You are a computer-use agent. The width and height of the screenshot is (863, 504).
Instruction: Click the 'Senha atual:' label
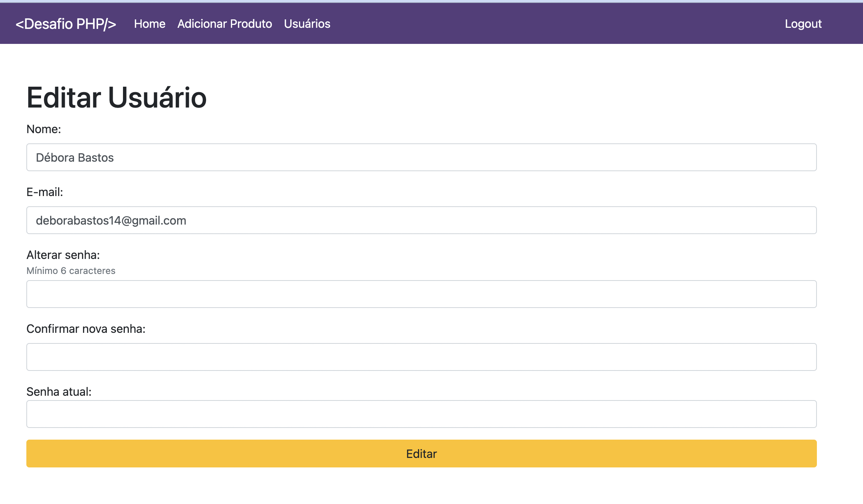click(x=59, y=392)
